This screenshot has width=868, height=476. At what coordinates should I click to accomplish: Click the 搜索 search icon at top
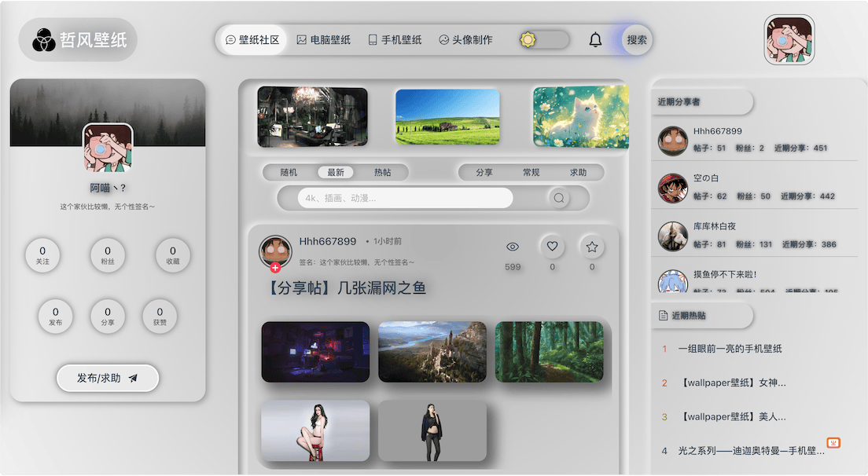[635, 39]
